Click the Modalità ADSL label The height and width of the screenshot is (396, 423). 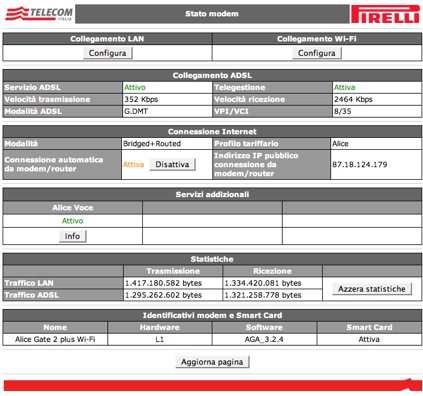point(33,111)
